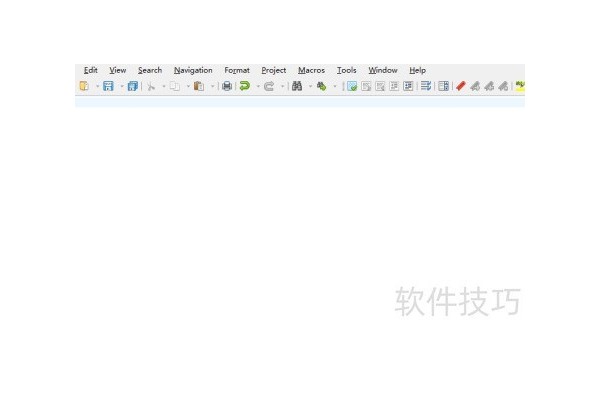Expand the Redo history dropdown arrow
This screenshot has height=400, width=600.
pyautogui.click(x=282, y=87)
